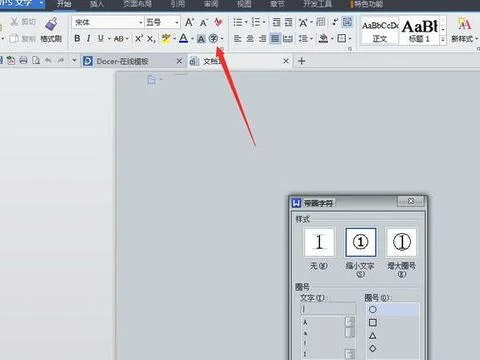Viewport: 480px width, 360px height.
Task: Decrease font size with shrink icon
Action: click(x=203, y=23)
